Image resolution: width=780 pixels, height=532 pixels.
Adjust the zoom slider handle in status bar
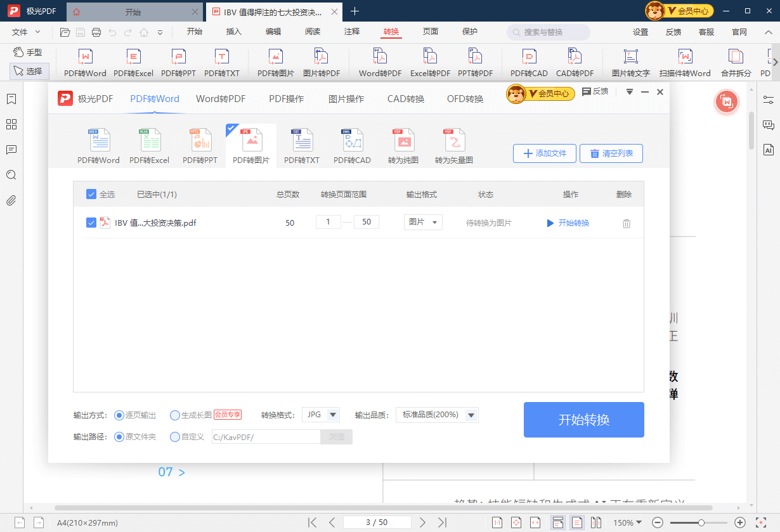tap(701, 522)
